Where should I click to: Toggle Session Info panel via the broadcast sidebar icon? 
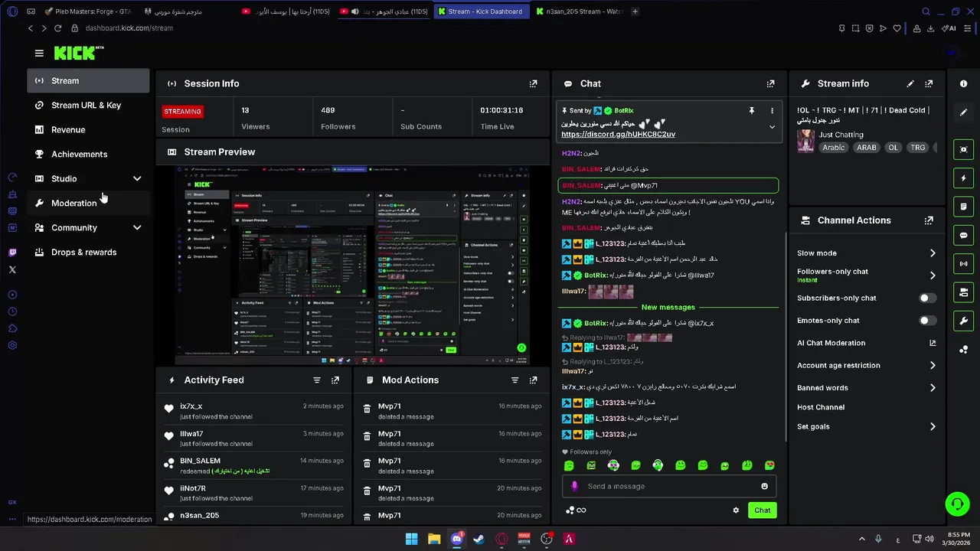tap(964, 264)
